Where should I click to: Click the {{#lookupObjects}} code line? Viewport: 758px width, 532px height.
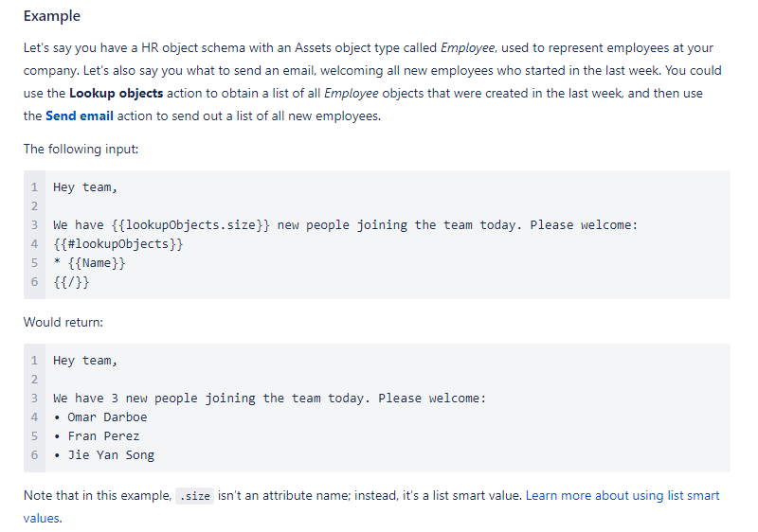point(117,244)
